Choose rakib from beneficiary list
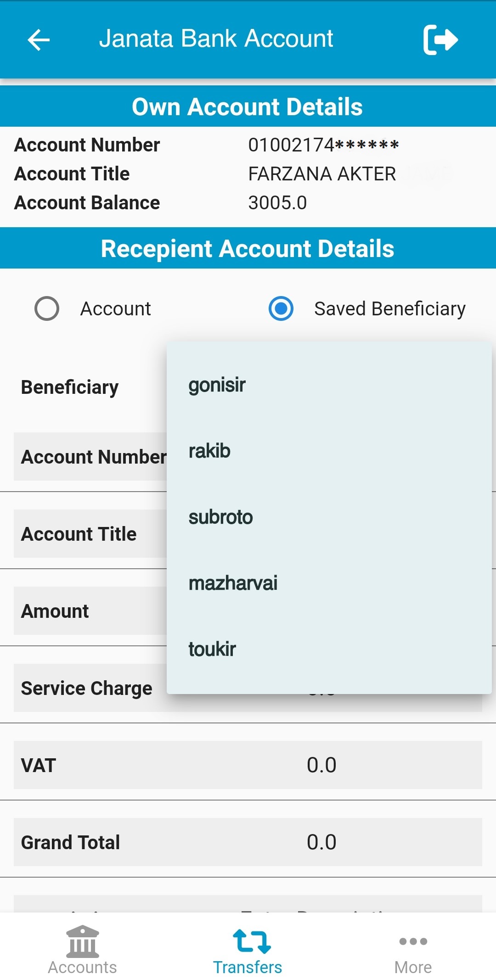The height and width of the screenshot is (980, 496). [209, 451]
